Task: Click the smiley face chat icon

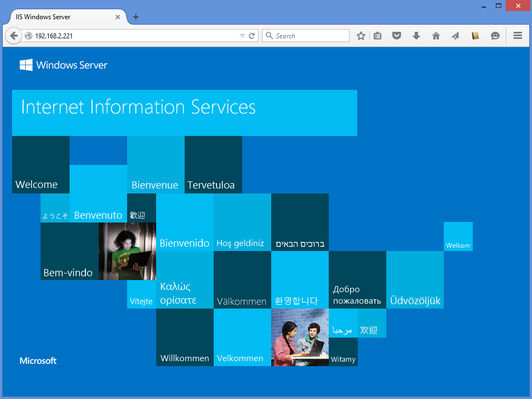Action: 495,36
